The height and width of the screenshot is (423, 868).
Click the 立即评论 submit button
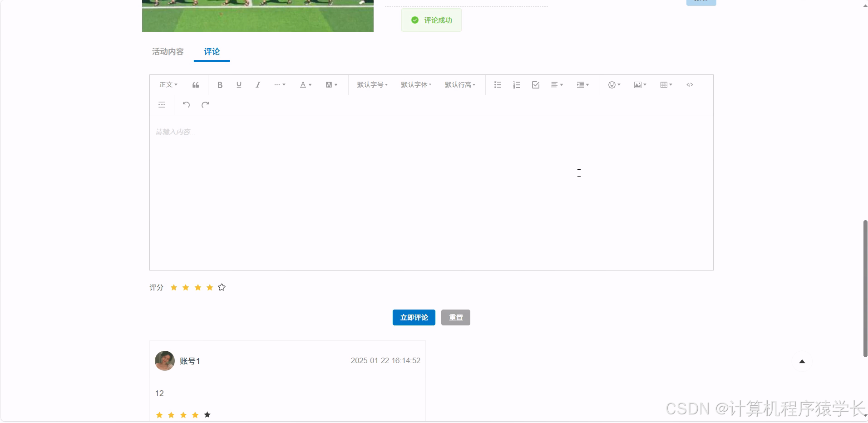[414, 317]
